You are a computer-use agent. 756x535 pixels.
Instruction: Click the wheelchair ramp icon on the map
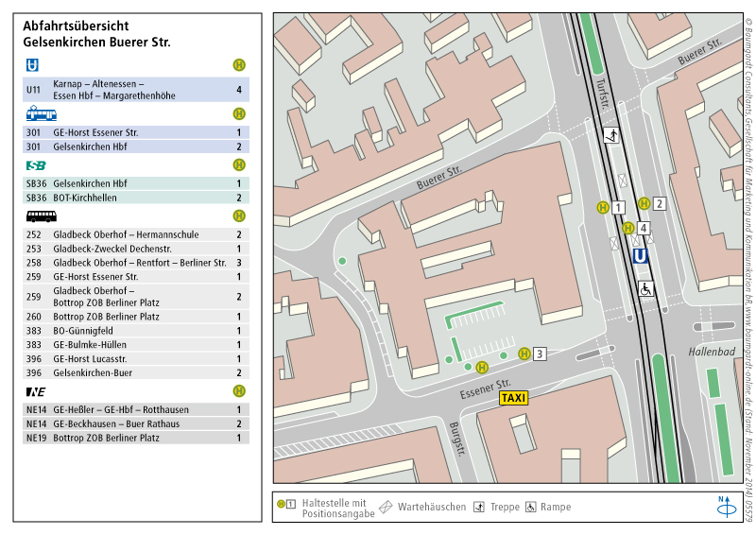pos(646,289)
